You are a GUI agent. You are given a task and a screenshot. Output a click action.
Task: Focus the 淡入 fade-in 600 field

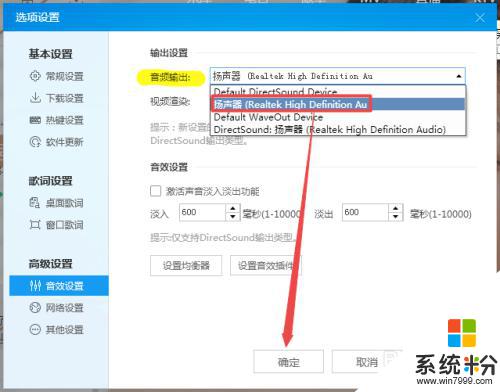click(203, 212)
